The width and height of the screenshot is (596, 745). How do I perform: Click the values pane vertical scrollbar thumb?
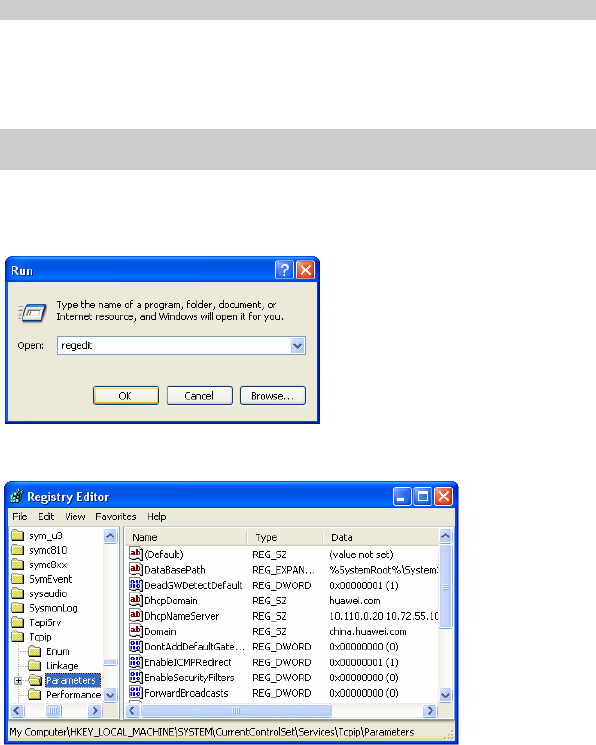(445, 586)
